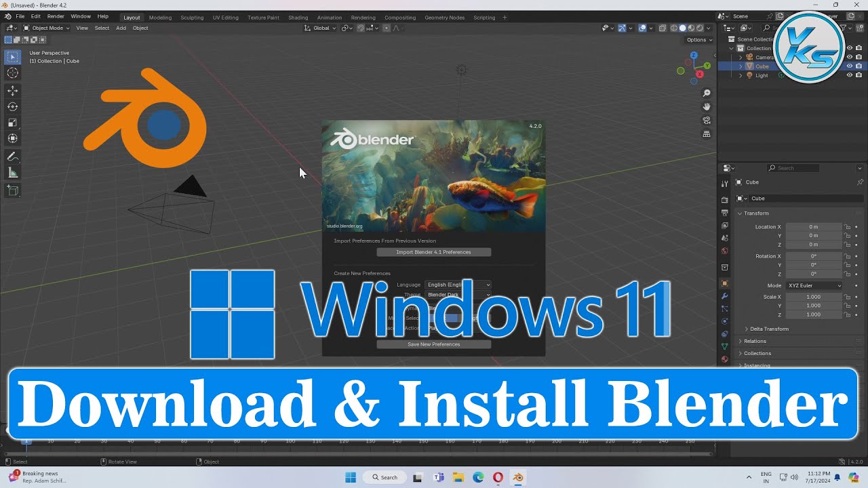
Task: Open the Edit menu
Action: [35, 16]
